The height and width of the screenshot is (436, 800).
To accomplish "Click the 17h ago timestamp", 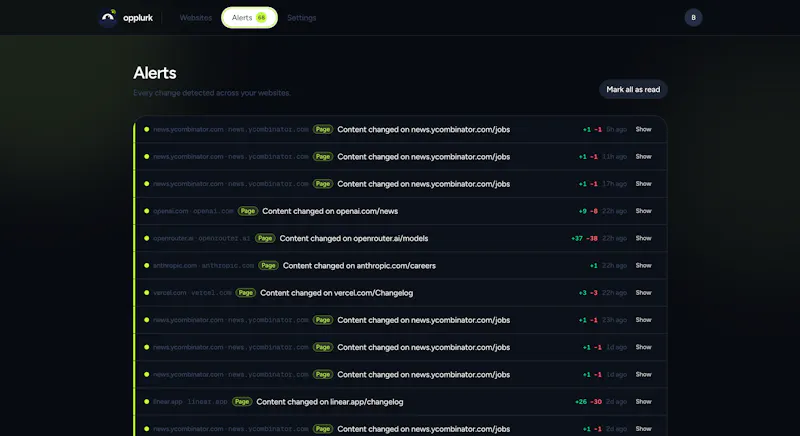I will coord(614,184).
